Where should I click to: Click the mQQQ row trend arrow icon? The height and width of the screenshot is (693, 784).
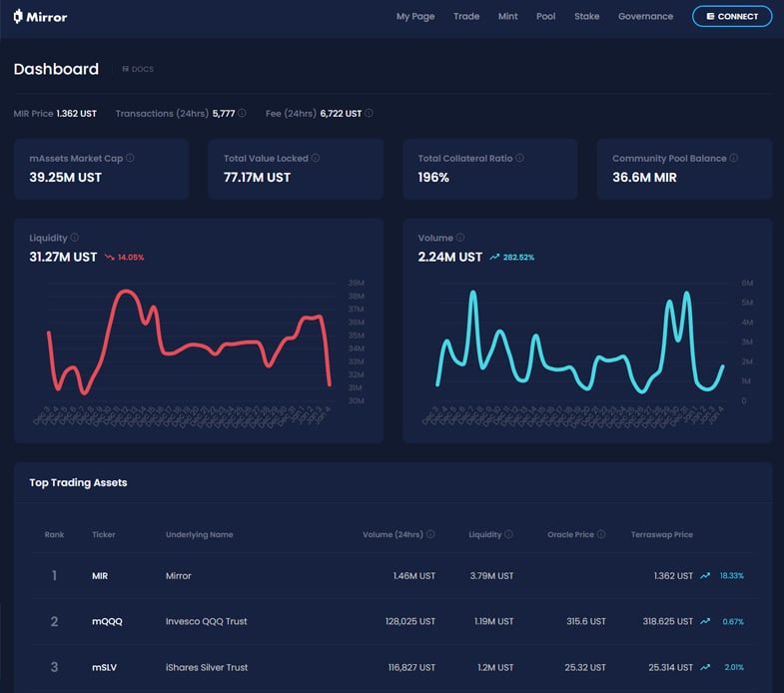pyautogui.click(x=705, y=621)
